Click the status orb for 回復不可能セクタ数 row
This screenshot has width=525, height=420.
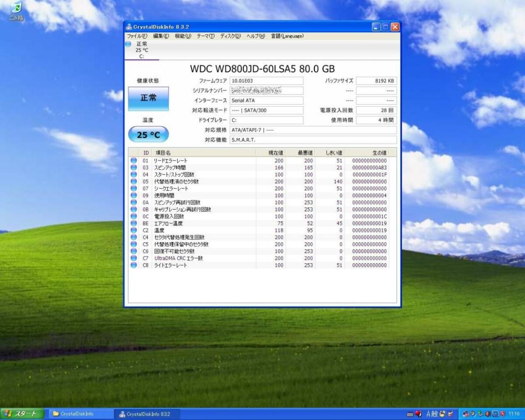(133, 251)
